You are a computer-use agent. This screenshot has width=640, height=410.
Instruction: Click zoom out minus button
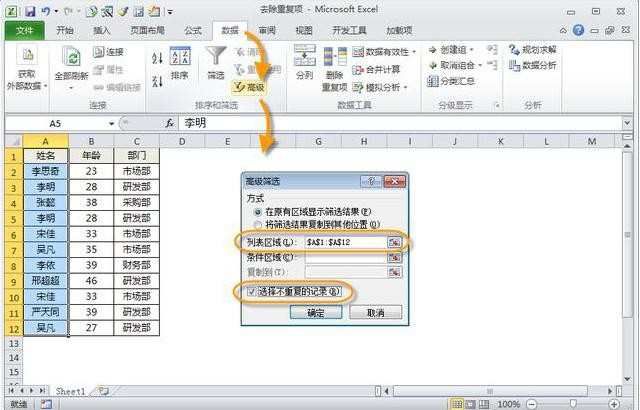tap(531, 404)
